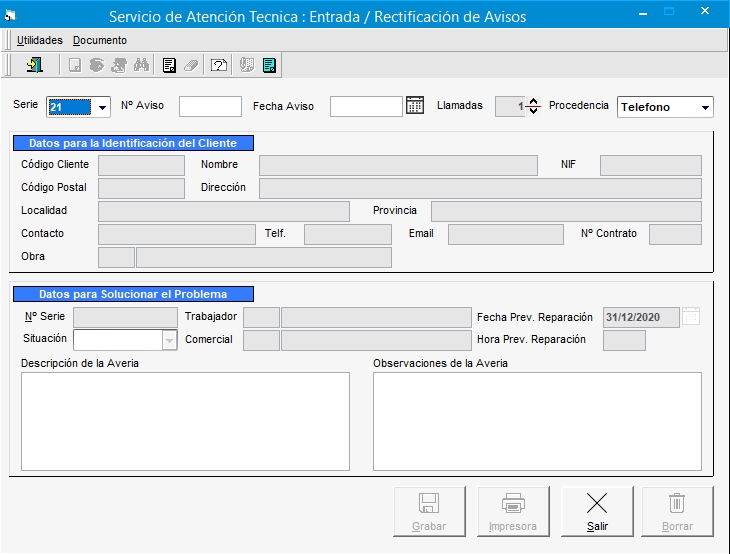The height and width of the screenshot is (554, 730).
Task: Expand the Serie dropdown
Action: tap(102, 108)
